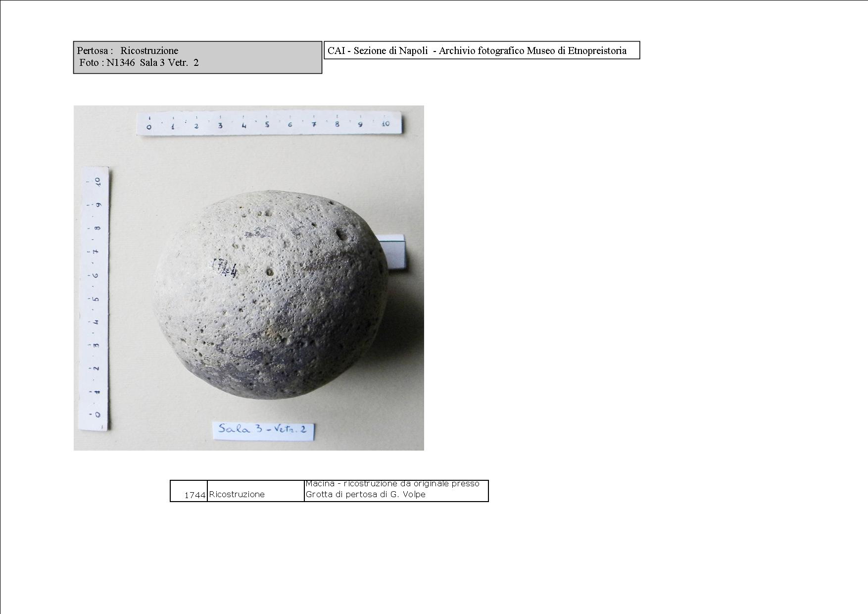The height and width of the screenshot is (614, 868).
Task: Select the 'Foto : N1346 Sala 3 Vetr. 2' line
Action: click(139, 63)
